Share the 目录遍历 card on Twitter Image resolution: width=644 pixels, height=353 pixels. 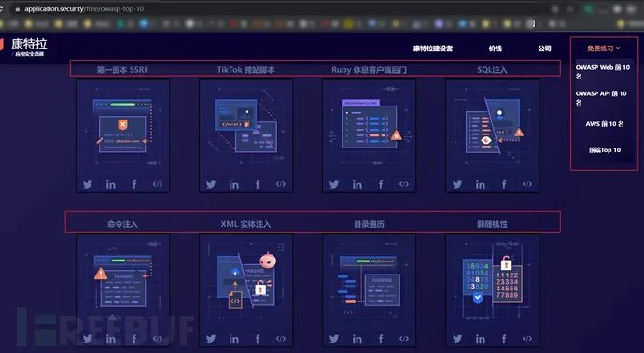point(334,339)
